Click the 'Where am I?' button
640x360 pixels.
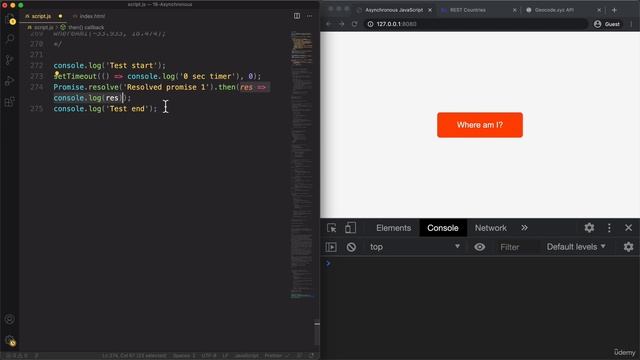(480, 125)
